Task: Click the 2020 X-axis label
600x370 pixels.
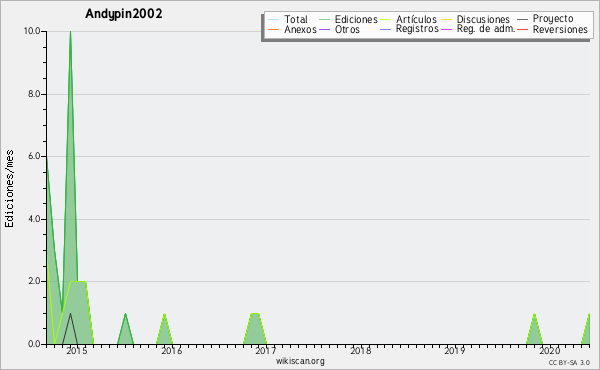Action: (549, 351)
